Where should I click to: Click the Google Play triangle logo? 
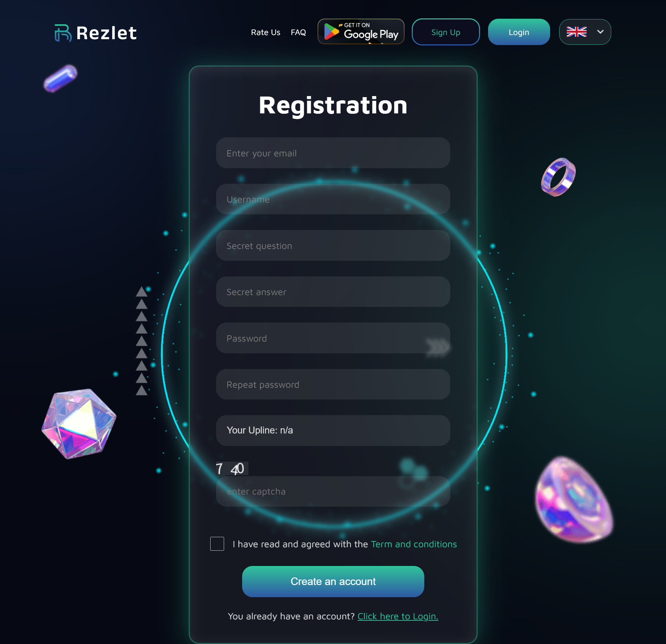331,32
